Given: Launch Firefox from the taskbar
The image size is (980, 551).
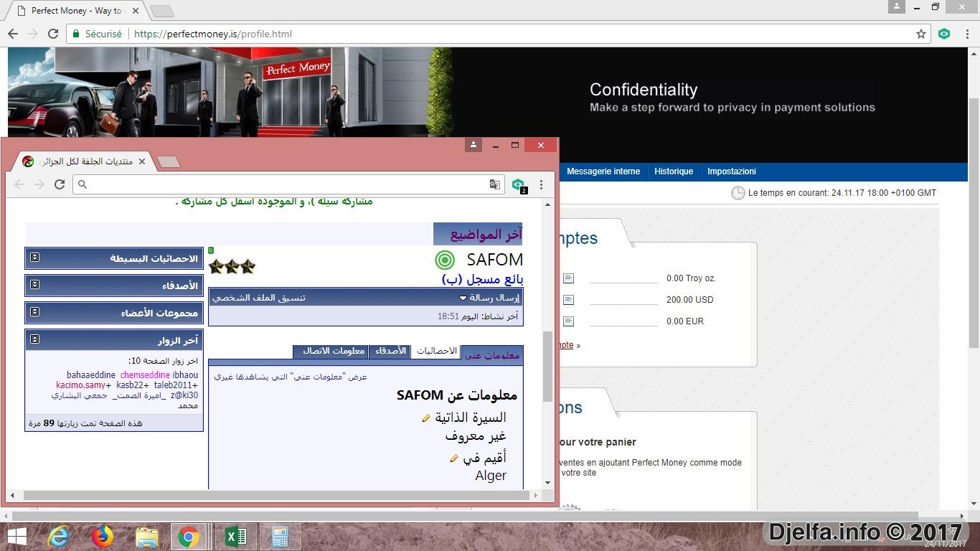Looking at the screenshot, I should pos(103,537).
